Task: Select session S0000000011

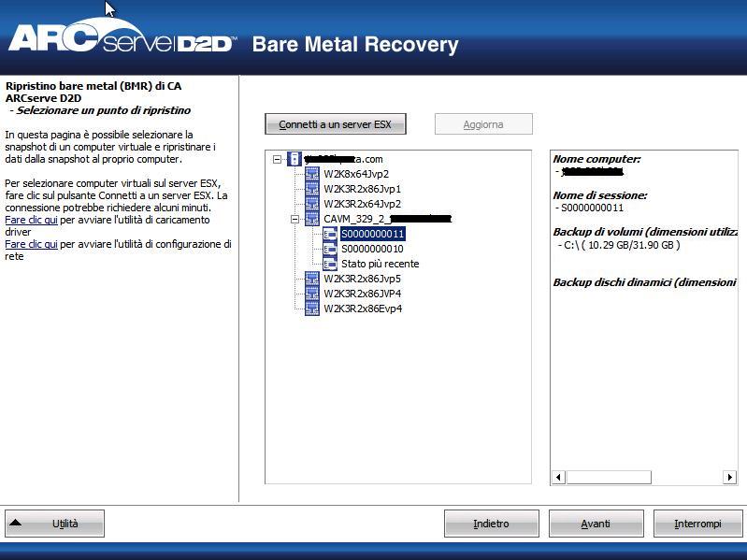Action: coord(372,234)
